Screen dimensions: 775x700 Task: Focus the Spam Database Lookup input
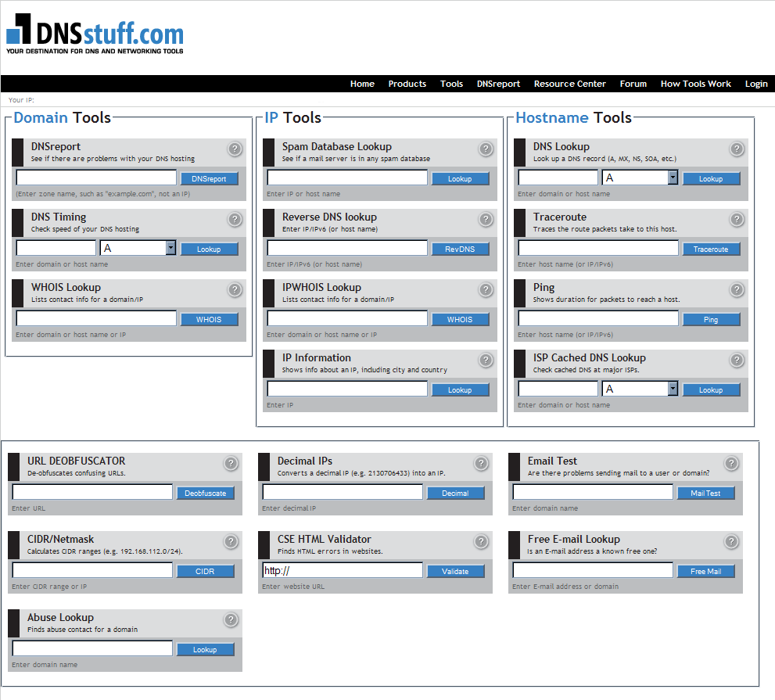click(347, 178)
